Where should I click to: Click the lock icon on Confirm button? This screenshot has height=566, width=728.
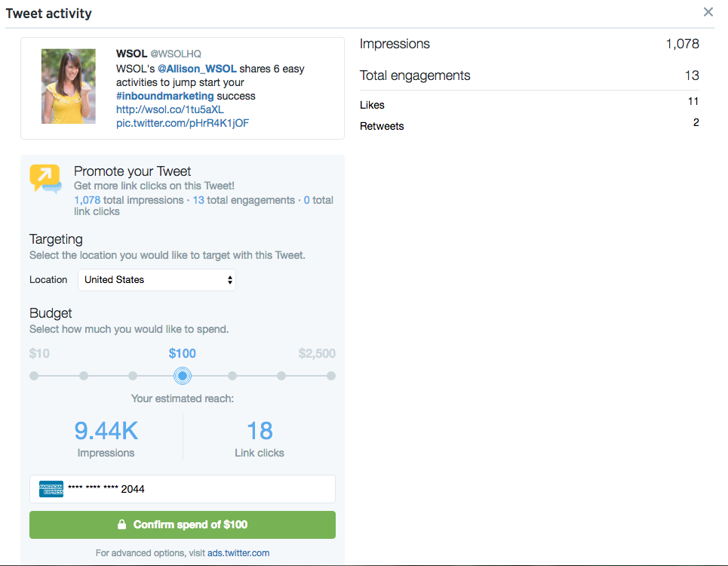pos(121,524)
